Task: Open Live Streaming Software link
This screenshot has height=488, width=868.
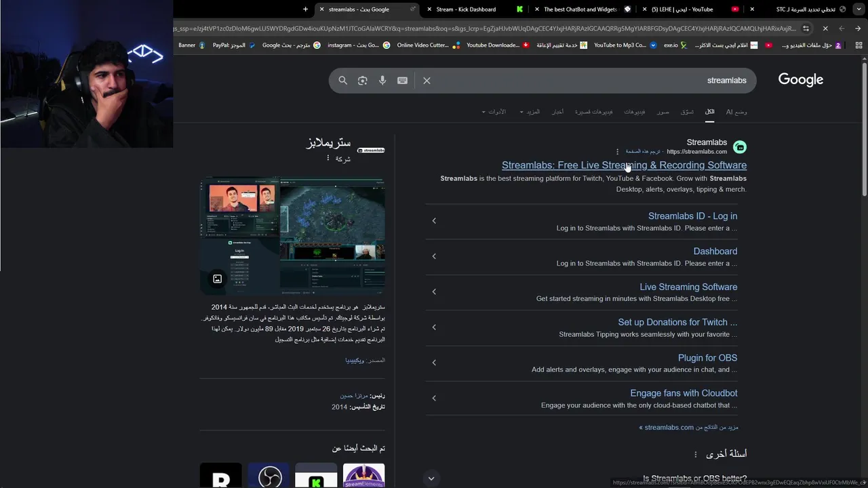Action: (688, 287)
